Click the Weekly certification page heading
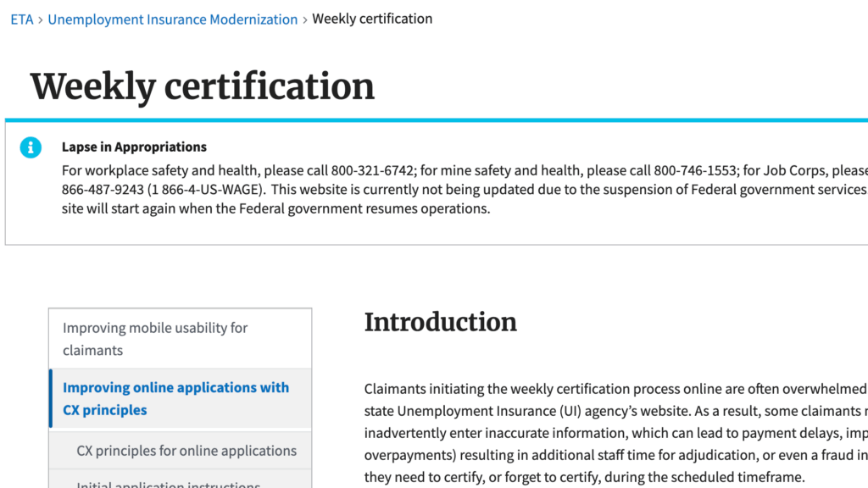 tap(203, 86)
